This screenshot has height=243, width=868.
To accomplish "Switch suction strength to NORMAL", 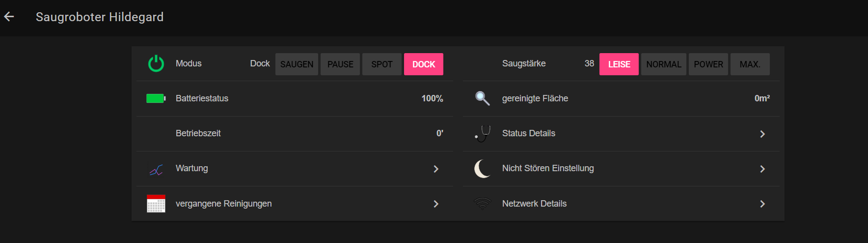I will [663, 64].
